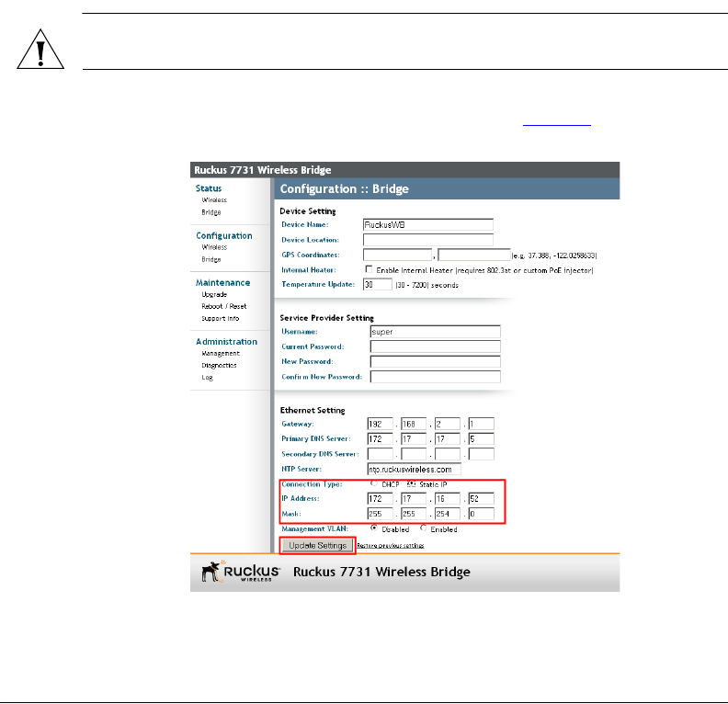
Task: Open the Reboot / Reset page
Action: (223, 306)
